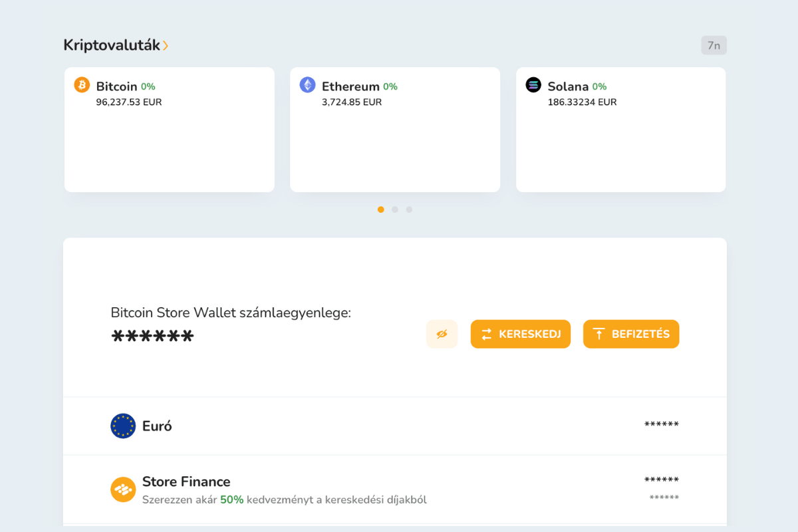Image resolution: width=798 pixels, height=532 pixels.
Task: Click the Bitcoin logo icon
Action: (82, 86)
